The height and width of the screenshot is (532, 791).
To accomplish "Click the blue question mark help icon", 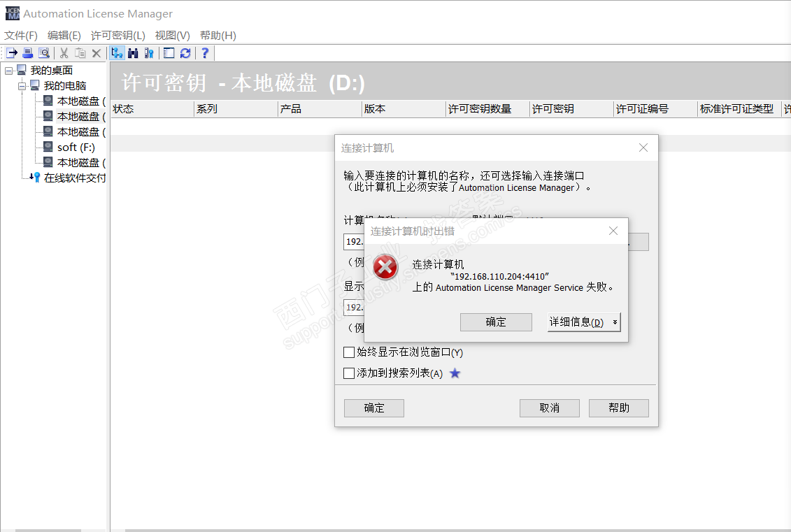I will coord(205,53).
